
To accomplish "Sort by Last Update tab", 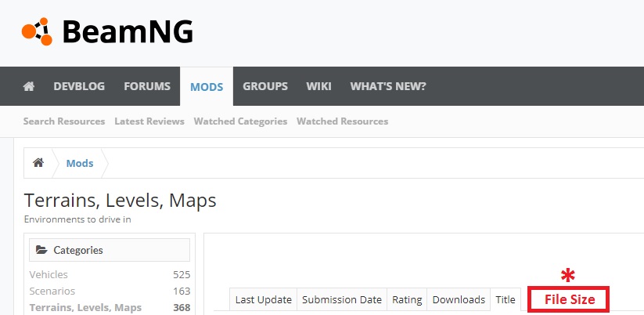I will (x=263, y=299).
